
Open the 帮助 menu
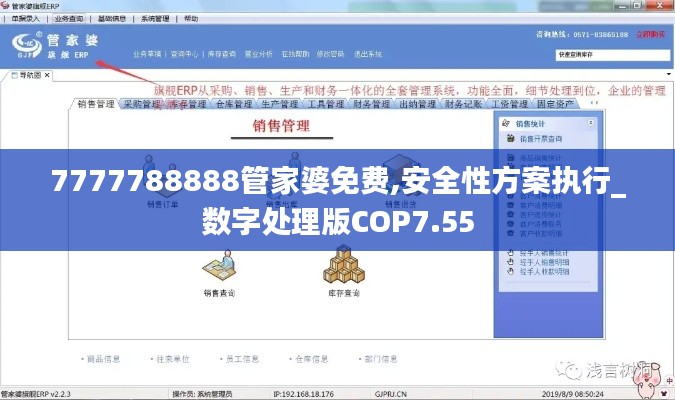point(191,19)
